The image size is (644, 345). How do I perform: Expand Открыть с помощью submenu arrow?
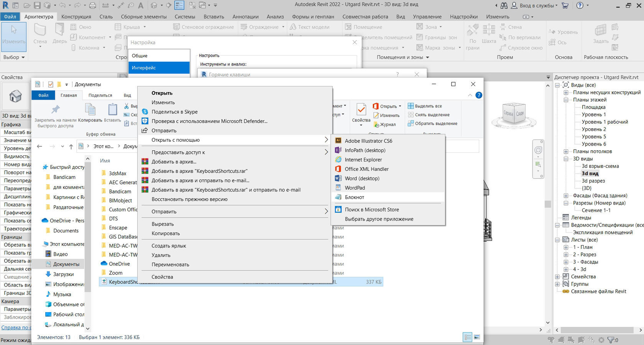point(326,140)
